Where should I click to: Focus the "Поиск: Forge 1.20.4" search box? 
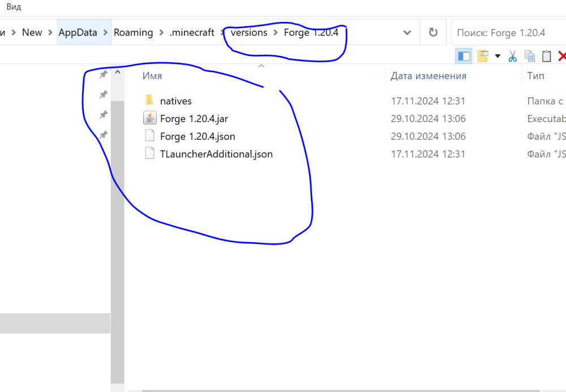pyautogui.click(x=509, y=32)
